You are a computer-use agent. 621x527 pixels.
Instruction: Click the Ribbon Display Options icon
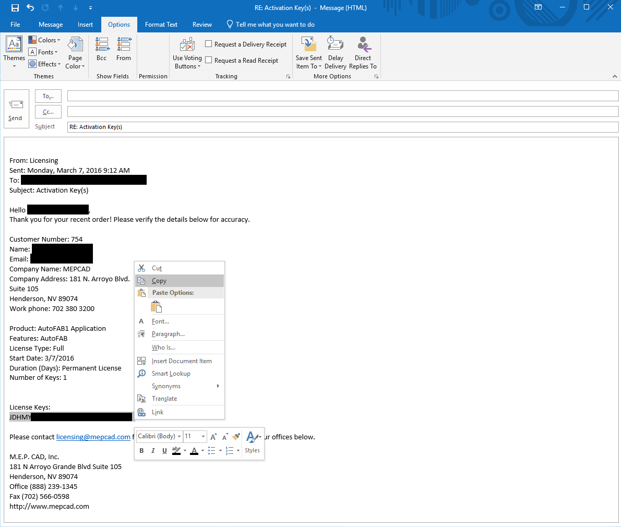[538, 8]
